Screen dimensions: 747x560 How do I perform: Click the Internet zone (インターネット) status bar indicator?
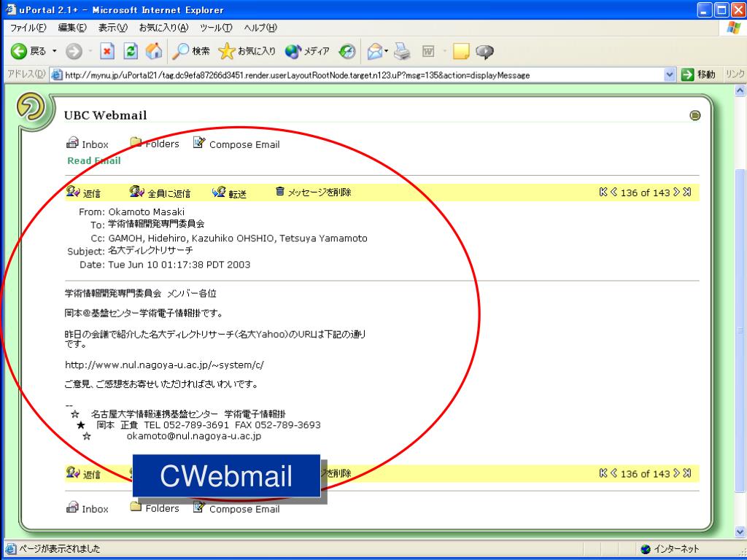click(670, 549)
